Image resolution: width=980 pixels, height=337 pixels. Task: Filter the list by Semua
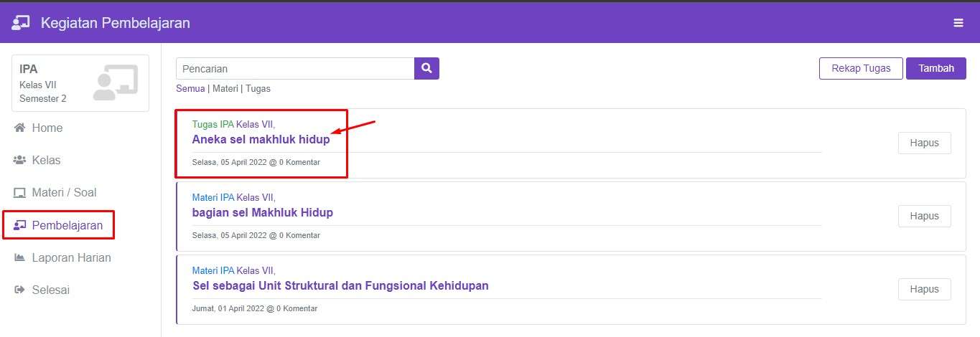click(190, 89)
